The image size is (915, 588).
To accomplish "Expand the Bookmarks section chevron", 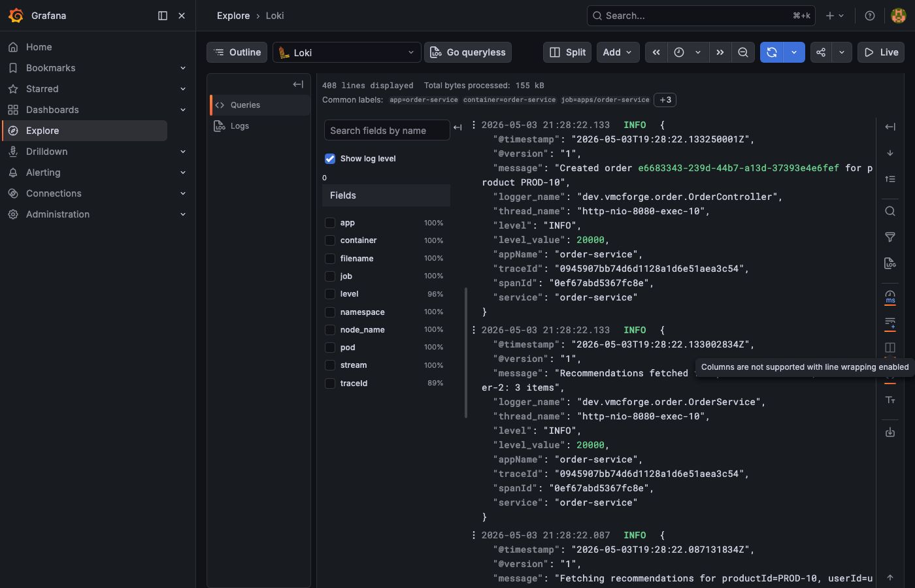I will point(183,68).
